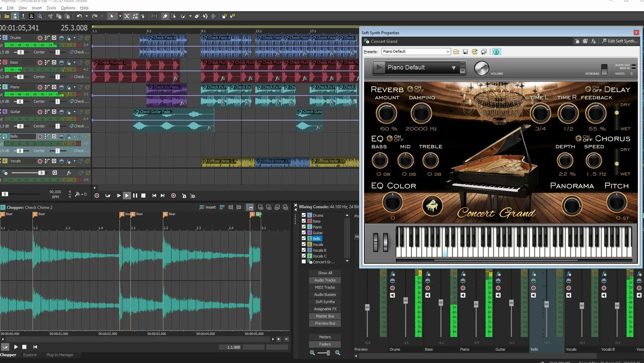Uncheck Drums in Mixing Console list
This screenshot has width=644, height=363.
click(304, 215)
